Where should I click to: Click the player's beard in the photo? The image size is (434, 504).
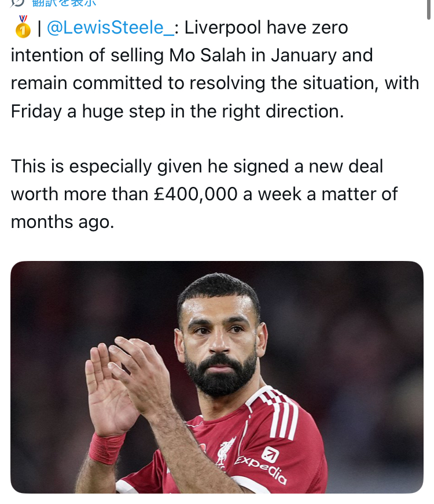pos(220,376)
